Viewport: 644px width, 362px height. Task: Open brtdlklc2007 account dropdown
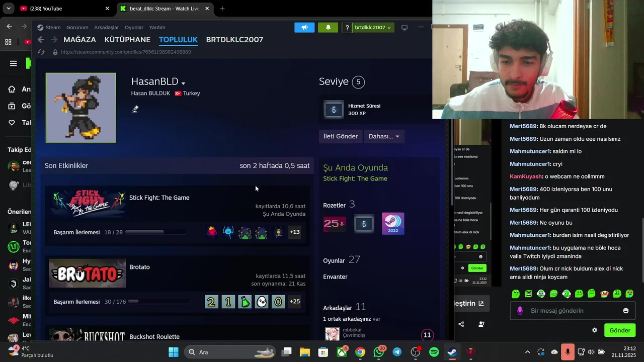pos(373,28)
